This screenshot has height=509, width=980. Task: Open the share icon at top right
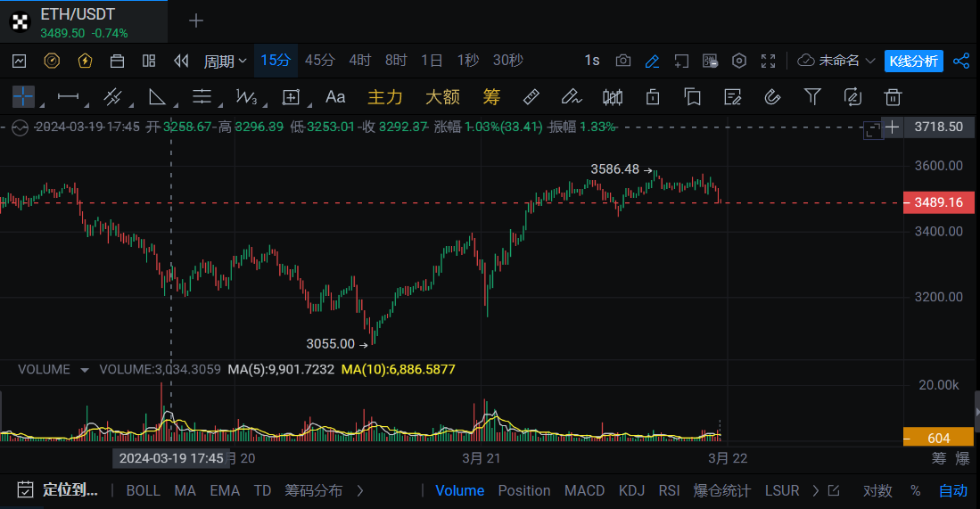(x=961, y=61)
